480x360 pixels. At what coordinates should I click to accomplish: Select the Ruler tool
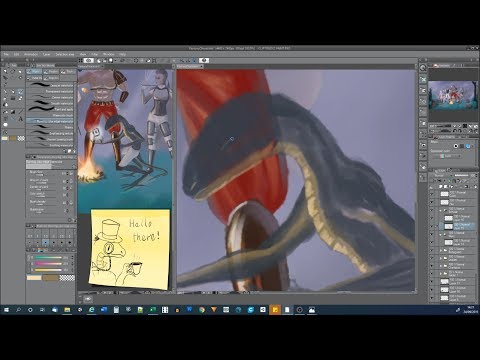coord(13,119)
